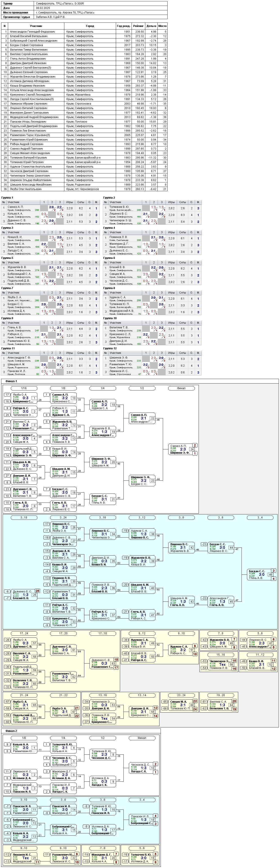Screen dimensions: 280x868
Task: Click the 'Группа-2' heading
Action: click(x=109, y=198)
